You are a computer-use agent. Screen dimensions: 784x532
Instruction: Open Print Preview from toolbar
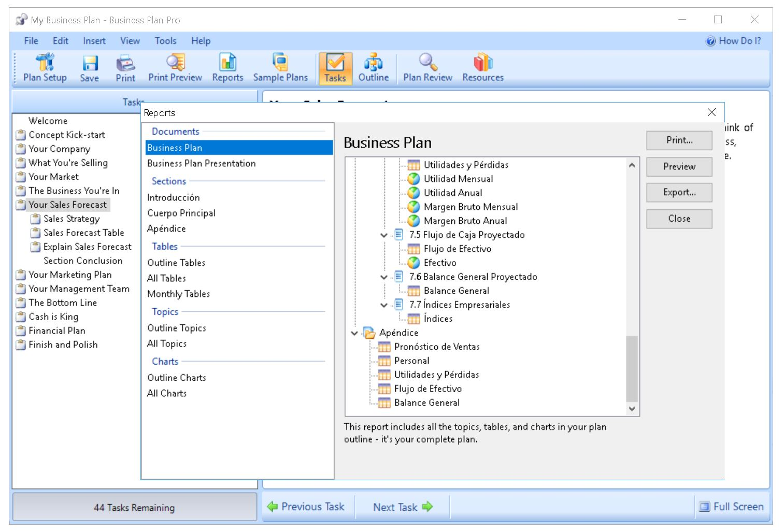point(175,68)
